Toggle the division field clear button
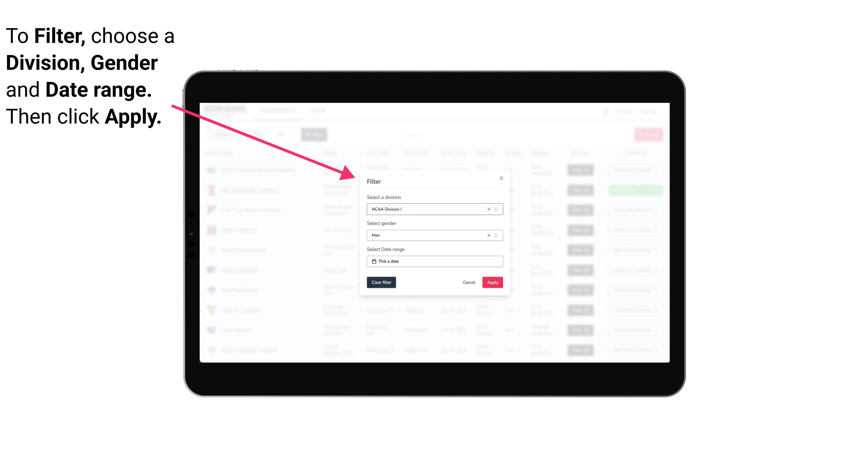 pos(488,209)
